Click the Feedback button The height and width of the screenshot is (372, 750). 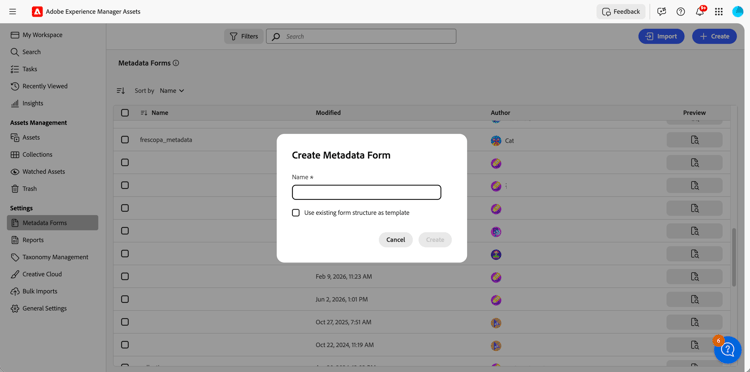coord(621,11)
